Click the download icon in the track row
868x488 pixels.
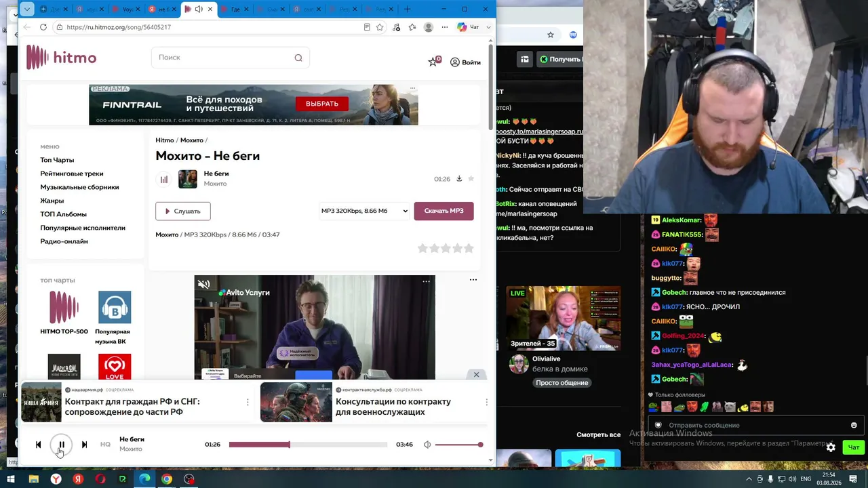tap(459, 179)
